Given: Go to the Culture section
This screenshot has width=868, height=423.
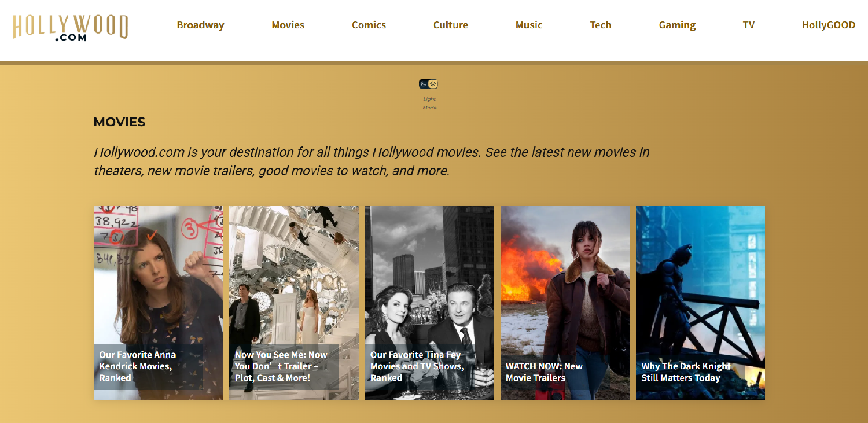Looking at the screenshot, I should coord(451,25).
